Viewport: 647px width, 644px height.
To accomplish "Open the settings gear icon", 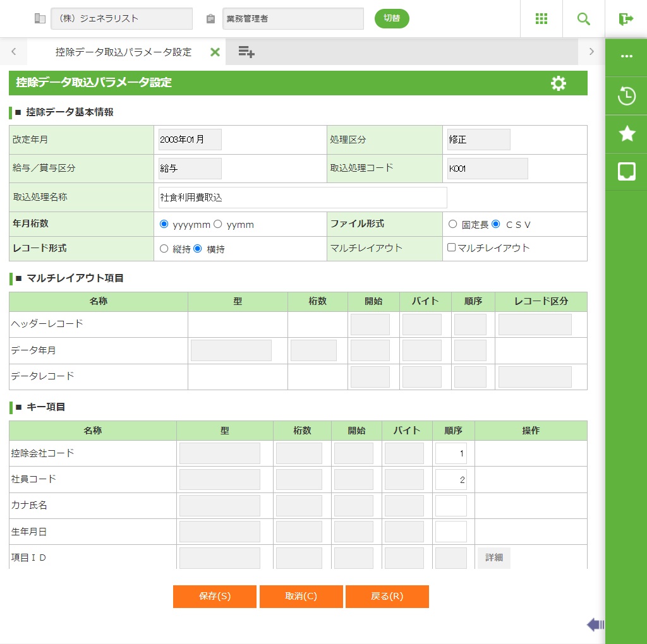I will 558,83.
